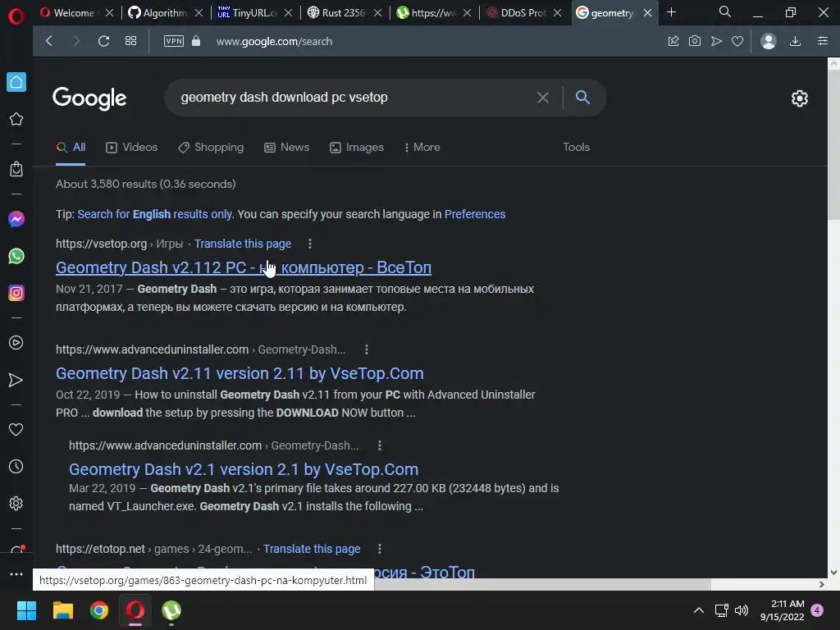
Task: Open Google quick settings gear
Action: 799,98
